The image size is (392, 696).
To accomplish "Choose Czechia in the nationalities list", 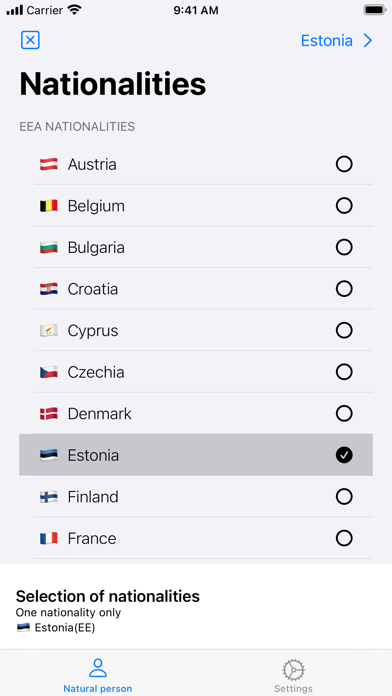I will pos(203,372).
